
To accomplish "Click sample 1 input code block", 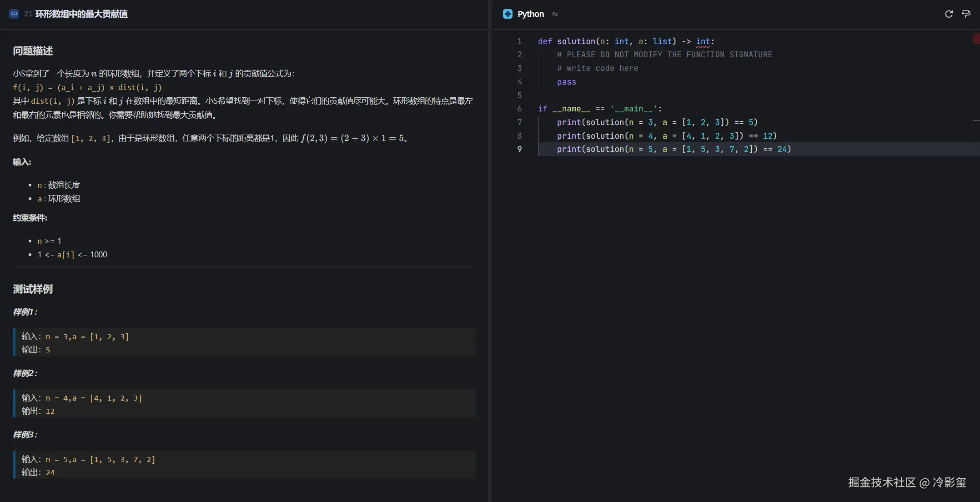I will pyautogui.click(x=86, y=336).
